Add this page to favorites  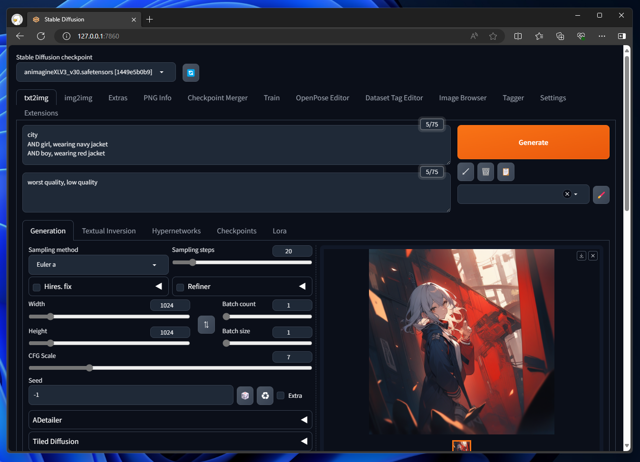click(493, 36)
